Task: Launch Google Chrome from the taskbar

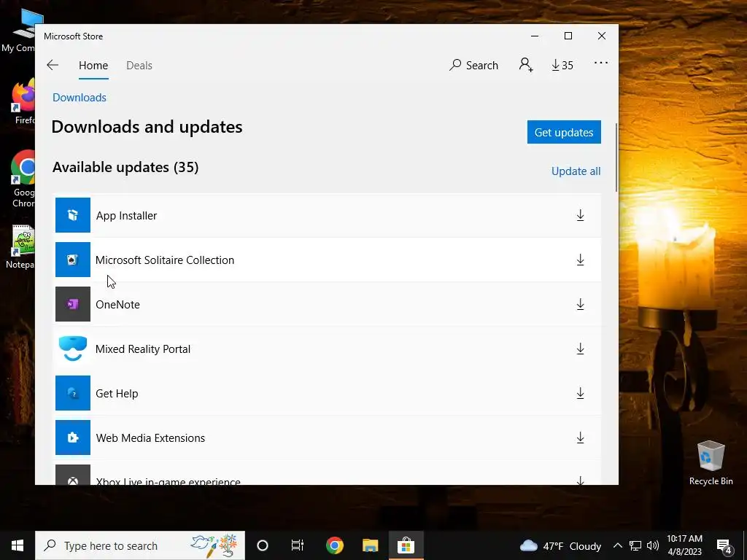Action: coord(334,545)
